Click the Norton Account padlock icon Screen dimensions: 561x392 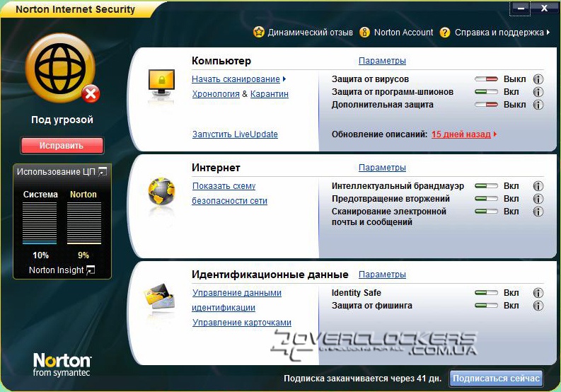[364, 33]
